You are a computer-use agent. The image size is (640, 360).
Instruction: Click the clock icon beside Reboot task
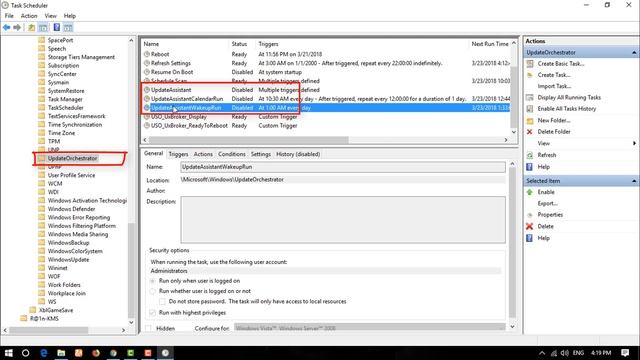tap(147, 54)
